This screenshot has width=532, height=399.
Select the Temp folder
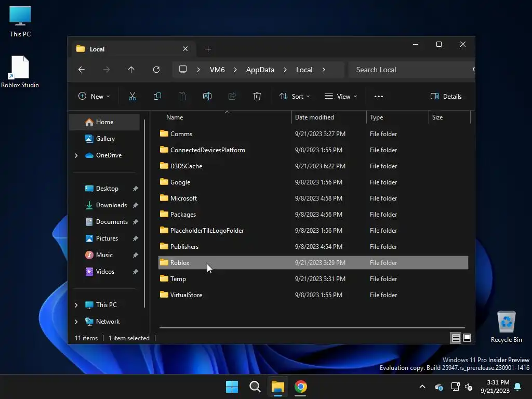pos(313,279)
